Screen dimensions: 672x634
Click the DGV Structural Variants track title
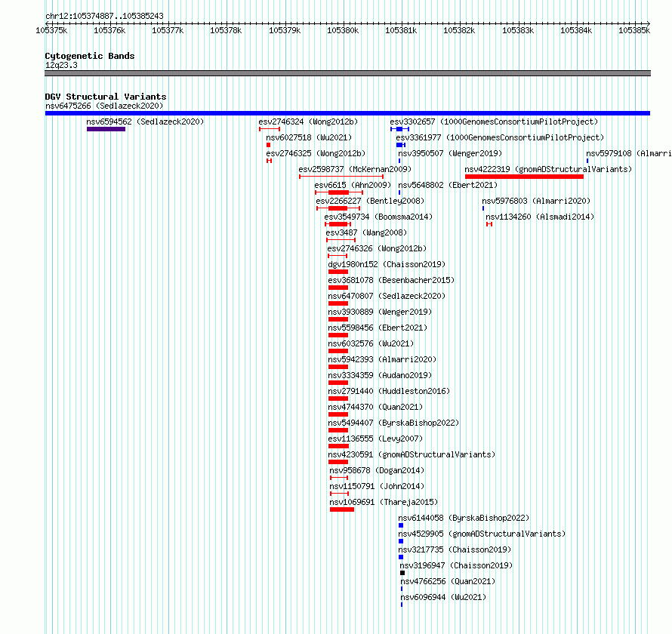pyautogui.click(x=106, y=97)
